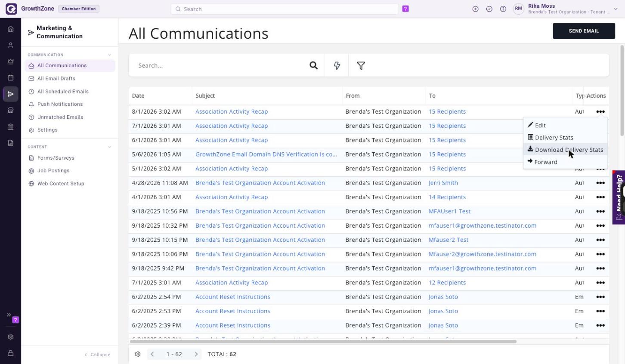Click the vertical page scrollbar
This screenshot has width=625, height=364.
(x=622, y=90)
